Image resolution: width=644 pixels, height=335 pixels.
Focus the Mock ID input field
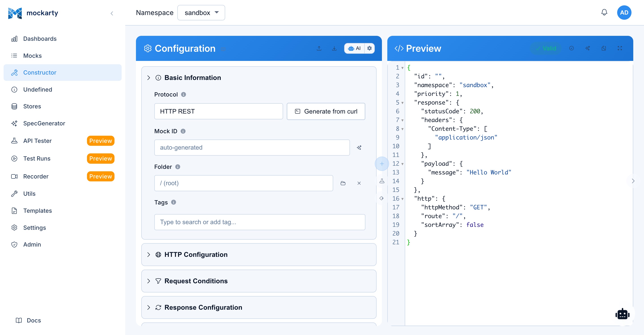[x=252, y=148]
